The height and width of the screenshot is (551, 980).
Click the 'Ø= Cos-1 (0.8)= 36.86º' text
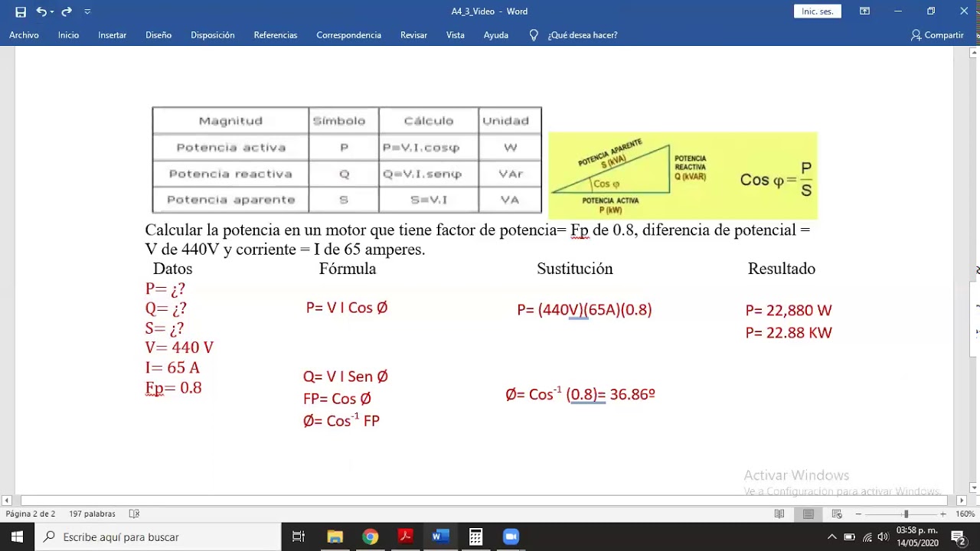(580, 394)
